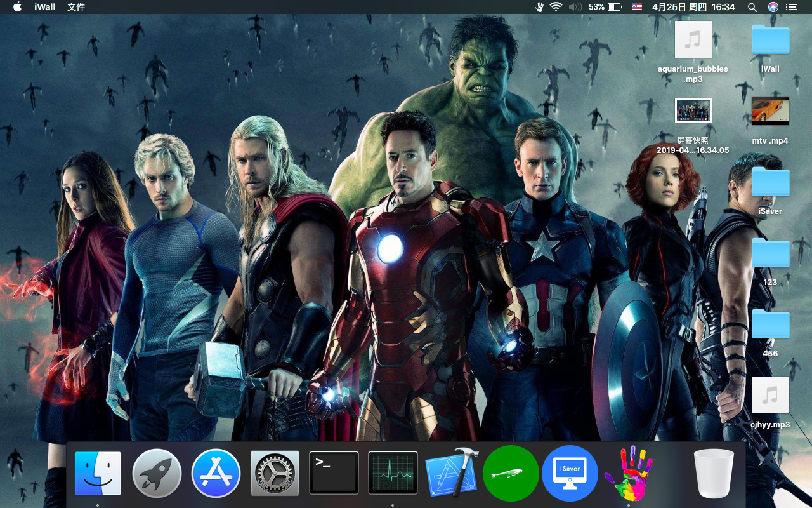Mute sound via the menu bar speaker icon
The height and width of the screenshot is (508, 812).
click(575, 7)
